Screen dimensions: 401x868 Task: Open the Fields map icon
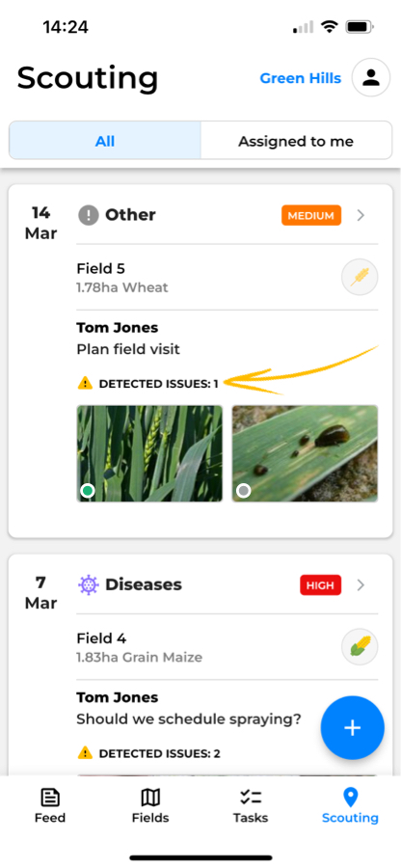(150, 798)
